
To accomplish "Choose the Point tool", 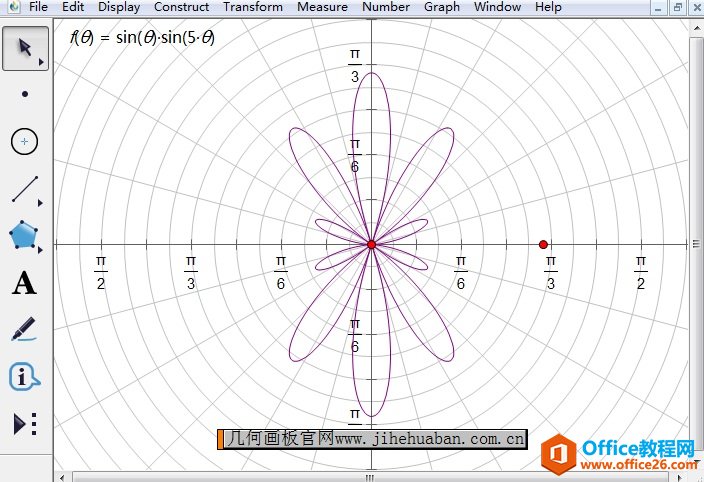I will 25,94.
